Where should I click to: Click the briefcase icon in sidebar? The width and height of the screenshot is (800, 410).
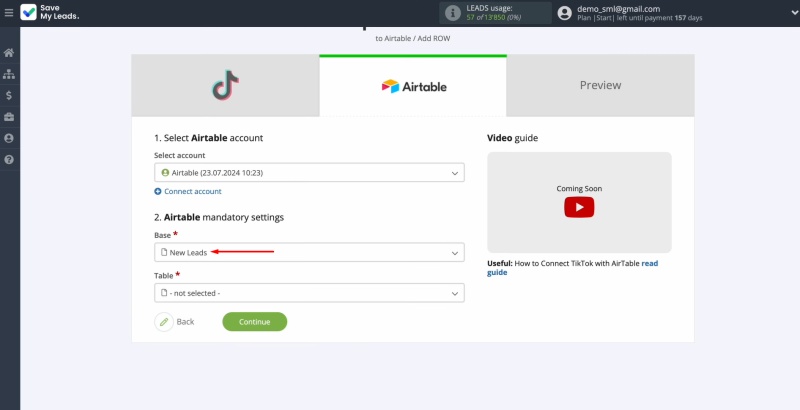tap(9, 117)
